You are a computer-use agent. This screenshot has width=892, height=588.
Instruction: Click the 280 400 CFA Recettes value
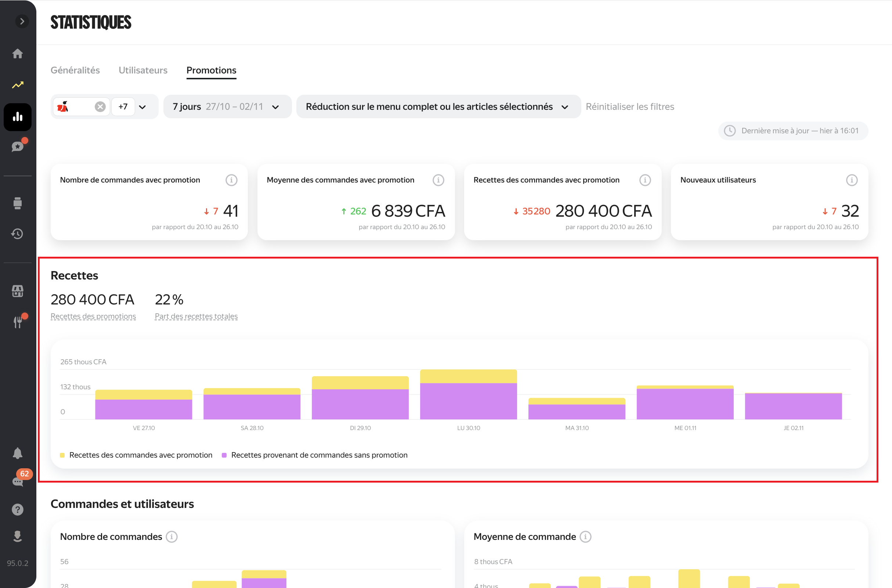(x=92, y=300)
